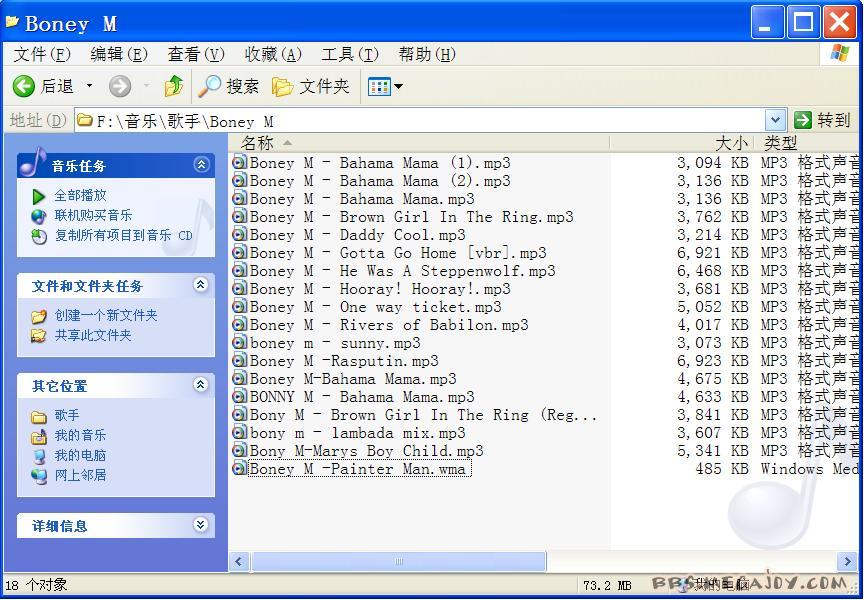
Task: Open the address bar dropdown list
Action: (x=775, y=120)
